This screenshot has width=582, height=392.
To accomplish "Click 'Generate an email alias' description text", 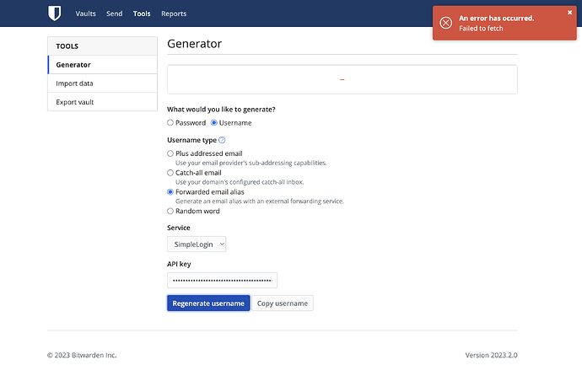I will pos(260,201).
